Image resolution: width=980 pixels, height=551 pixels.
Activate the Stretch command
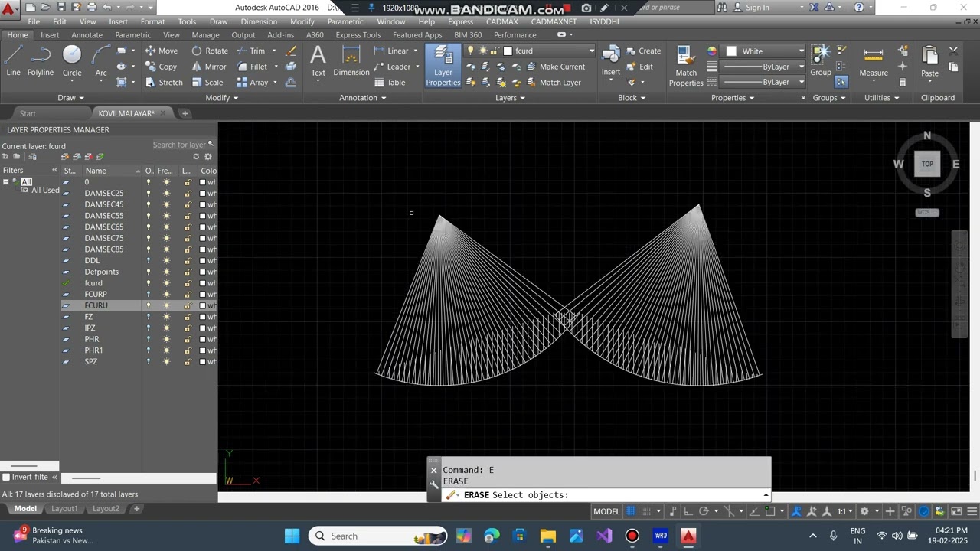[164, 83]
